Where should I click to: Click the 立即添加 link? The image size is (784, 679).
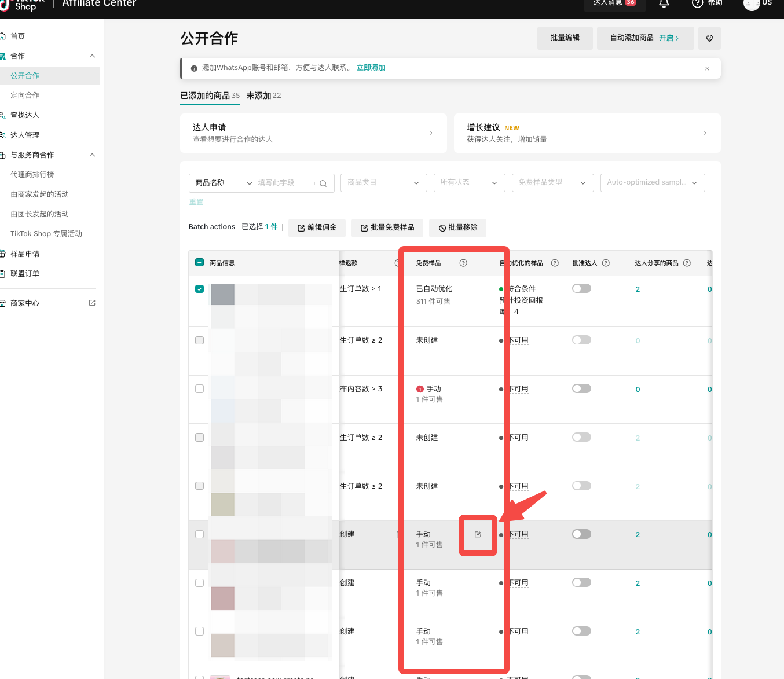[371, 68]
